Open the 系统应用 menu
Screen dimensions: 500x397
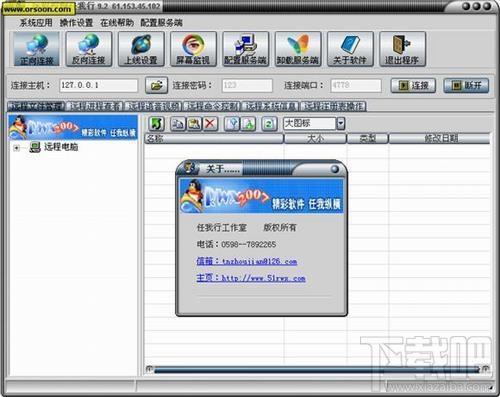pyautogui.click(x=36, y=23)
